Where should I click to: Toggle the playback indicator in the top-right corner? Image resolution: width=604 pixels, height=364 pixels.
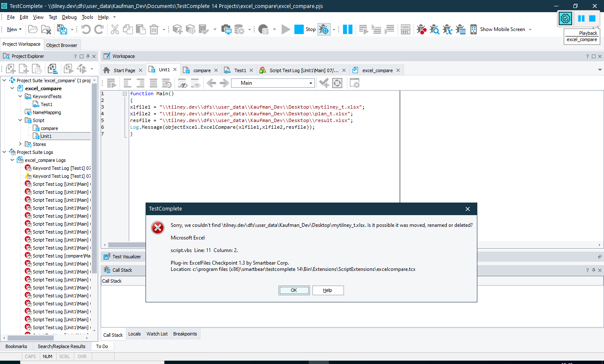point(565,18)
